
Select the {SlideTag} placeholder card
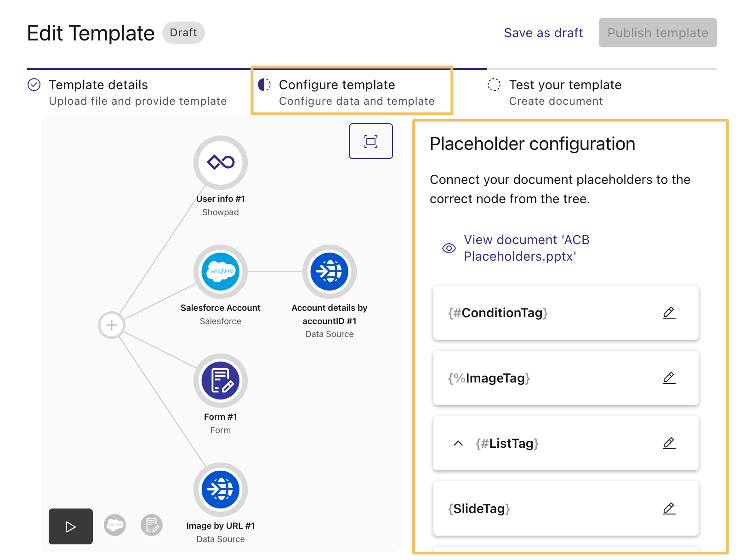[x=566, y=509]
